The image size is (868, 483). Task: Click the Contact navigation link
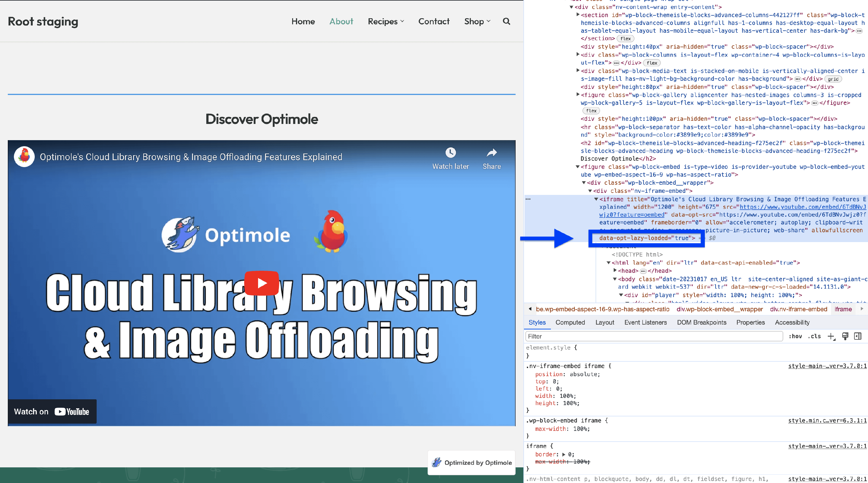point(434,21)
